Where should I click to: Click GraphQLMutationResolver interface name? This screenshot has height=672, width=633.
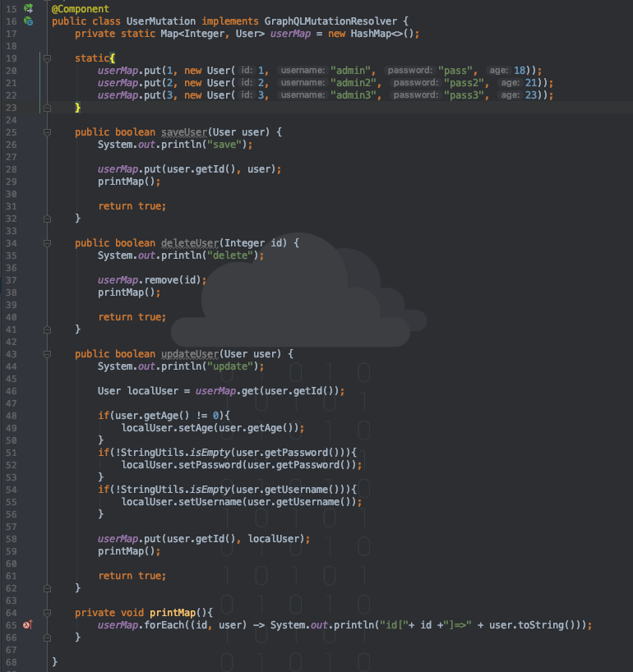[x=330, y=21]
